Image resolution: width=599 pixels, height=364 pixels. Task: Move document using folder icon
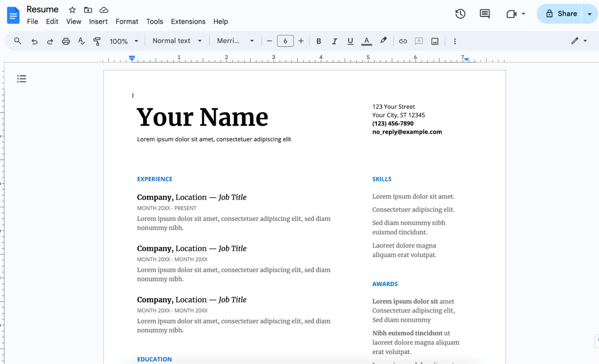tap(88, 9)
